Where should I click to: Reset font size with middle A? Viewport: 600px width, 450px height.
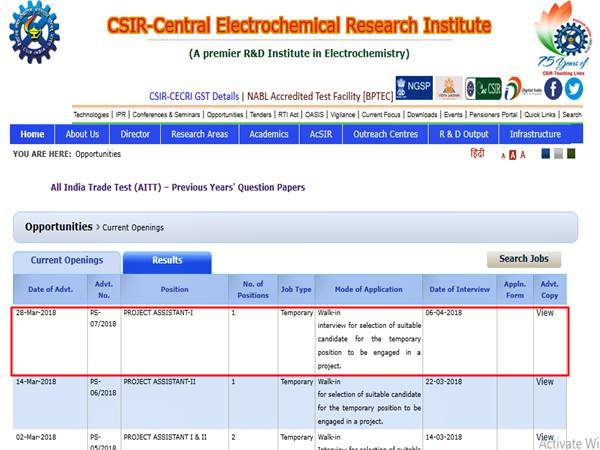point(513,155)
